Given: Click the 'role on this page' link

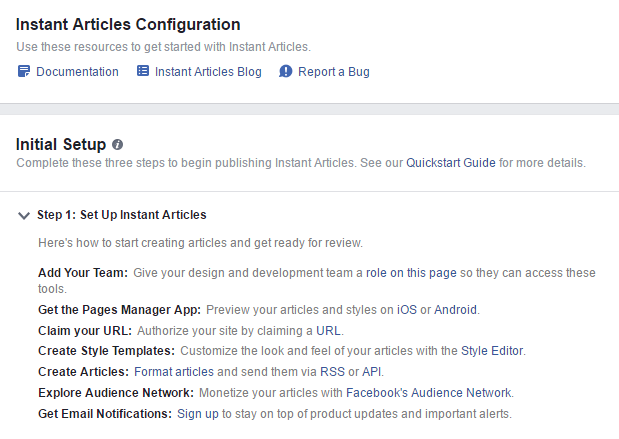Looking at the screenshot, I should pyautogui.click(x=411, y=273).
